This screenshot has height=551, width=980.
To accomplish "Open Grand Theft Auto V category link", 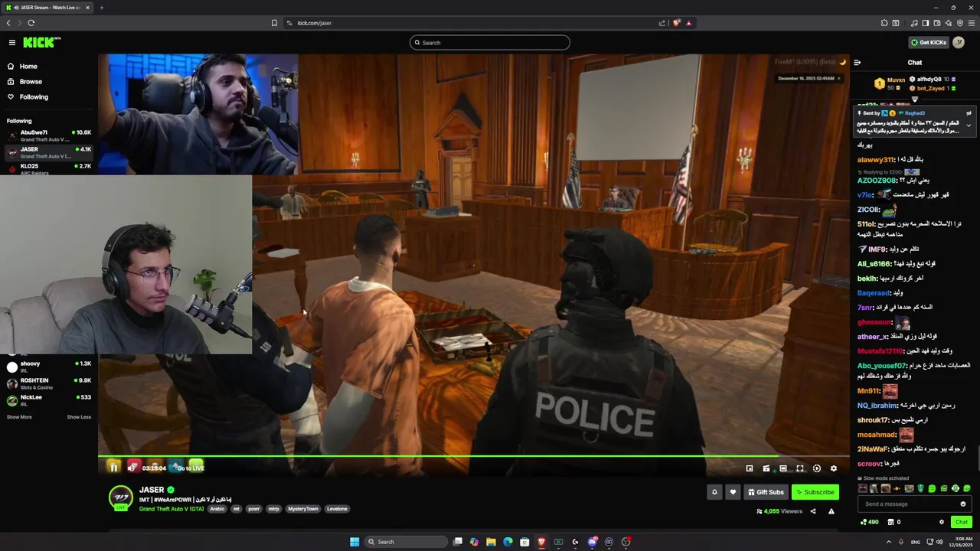I will (171, 509).
